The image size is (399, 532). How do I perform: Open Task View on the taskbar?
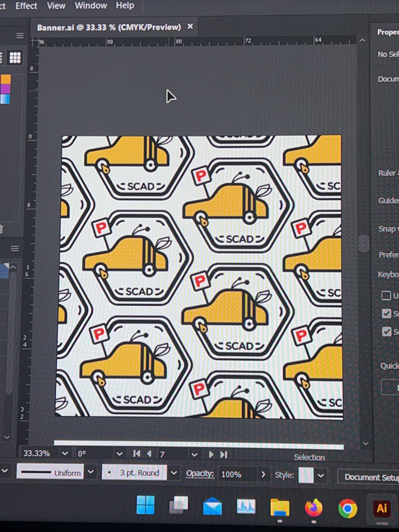point(179,505)
